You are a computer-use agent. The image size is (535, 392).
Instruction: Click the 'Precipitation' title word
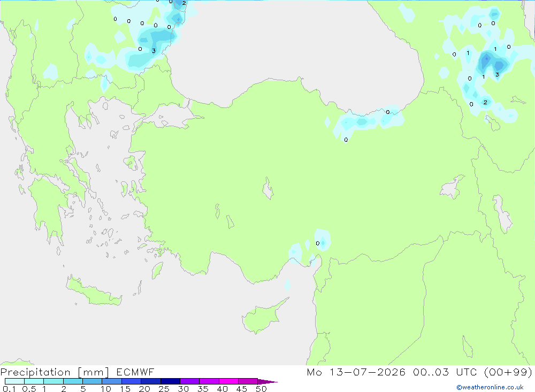[35, 372]
